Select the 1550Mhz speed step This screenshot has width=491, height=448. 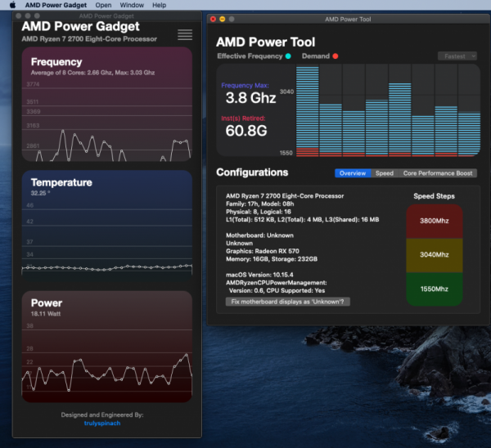435,289
